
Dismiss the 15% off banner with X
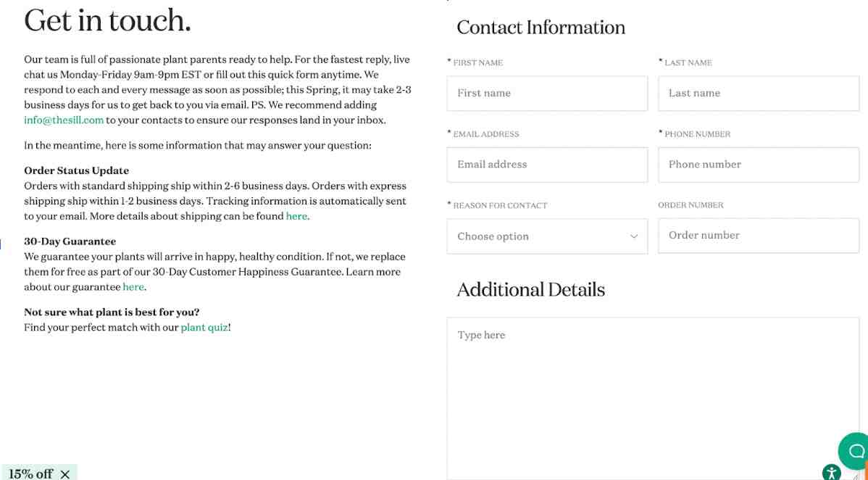point(65,474)
